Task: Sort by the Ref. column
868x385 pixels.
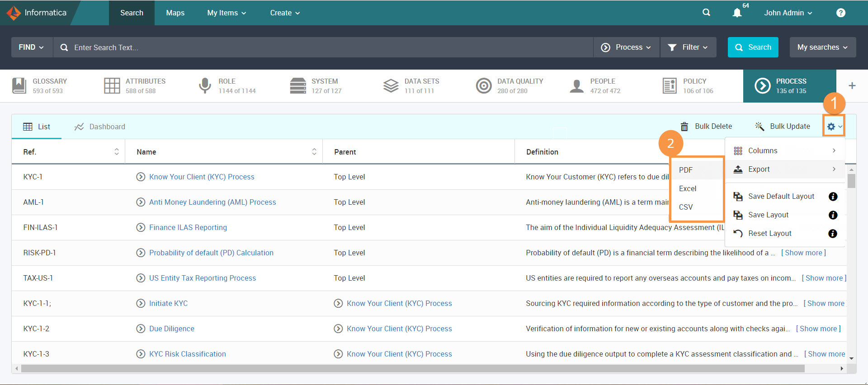Action: coord(116,152)
